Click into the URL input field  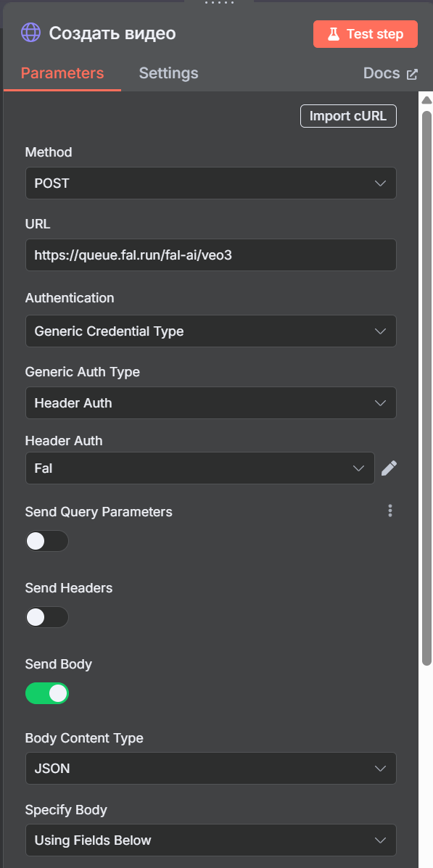tap(211, 255)
